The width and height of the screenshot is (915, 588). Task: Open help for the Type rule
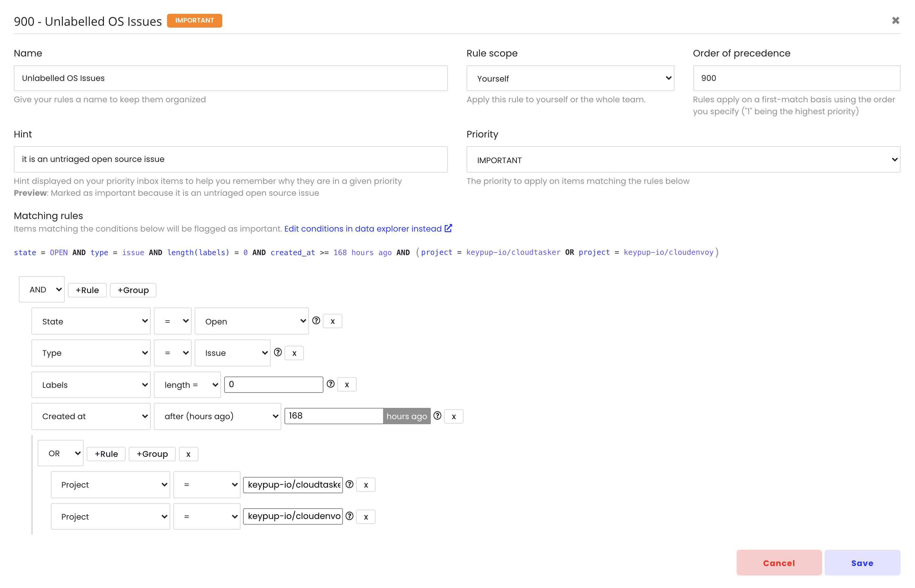click(278, 352)
